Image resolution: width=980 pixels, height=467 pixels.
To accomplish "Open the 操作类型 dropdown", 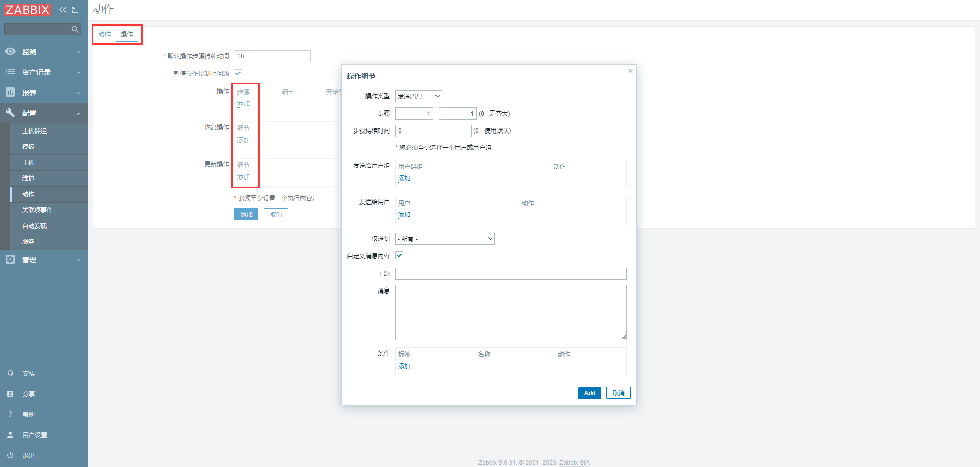I will pyautogui.click(x=418, y=96).
